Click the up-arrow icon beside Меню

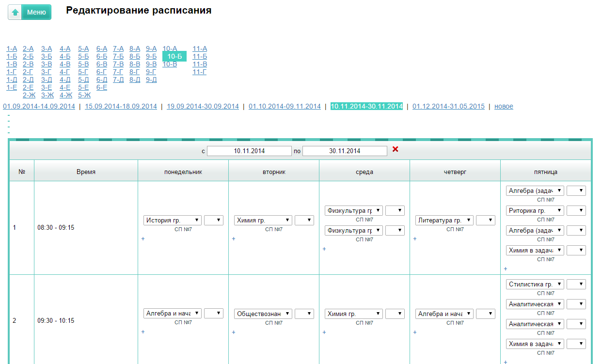(x=15, y=12)
